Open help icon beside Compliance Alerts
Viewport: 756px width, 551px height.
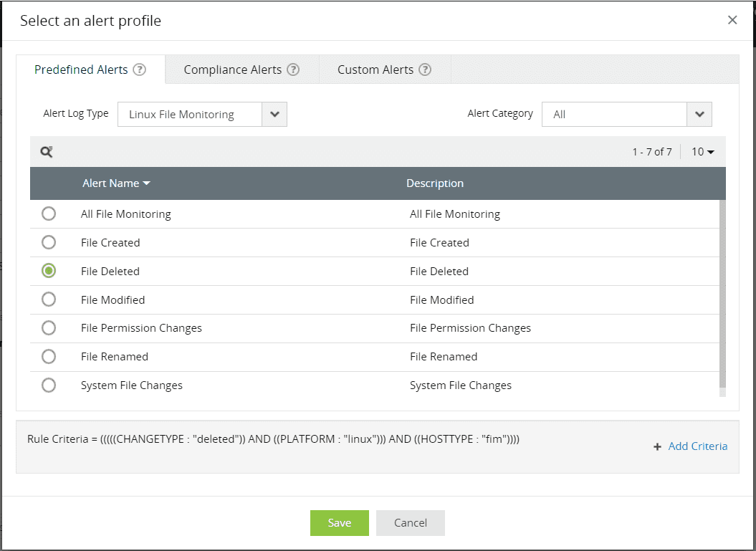coord(293,70)
